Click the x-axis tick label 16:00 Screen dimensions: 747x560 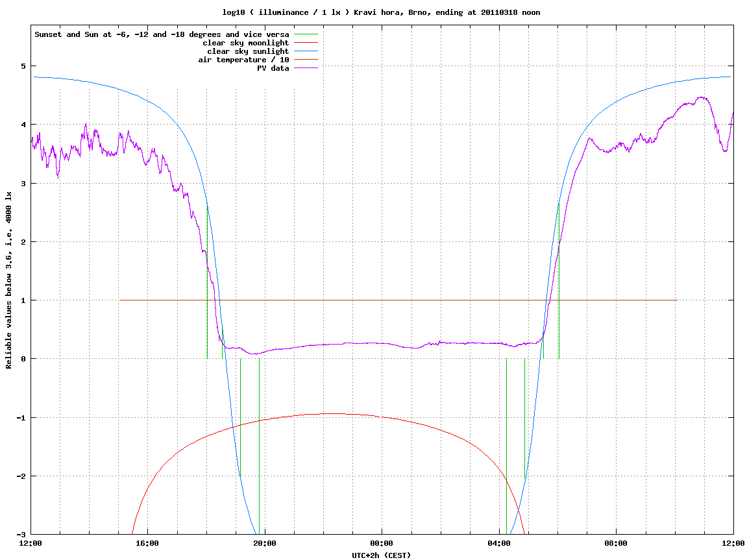click(148, 543)
